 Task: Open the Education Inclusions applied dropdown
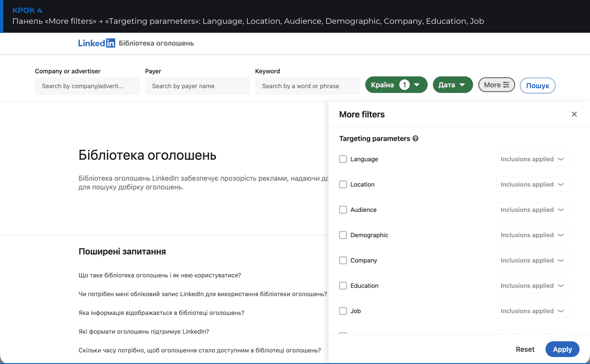point(532,286)
